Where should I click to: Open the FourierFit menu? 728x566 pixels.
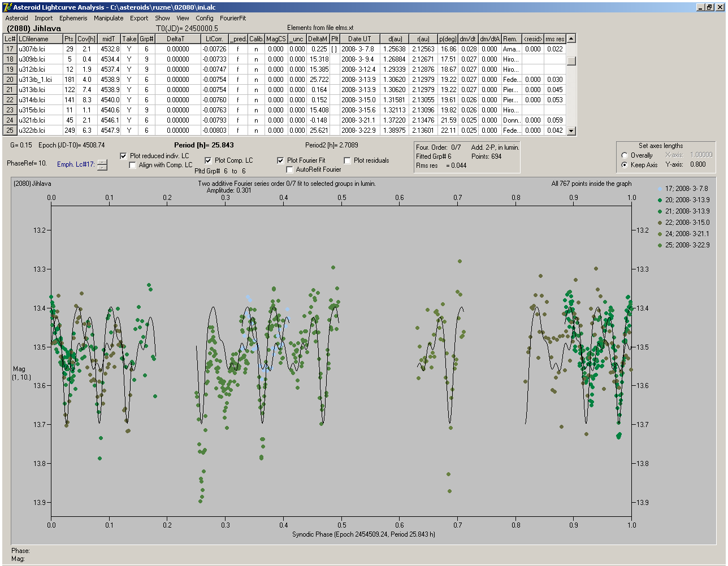[x=233, y=18]
